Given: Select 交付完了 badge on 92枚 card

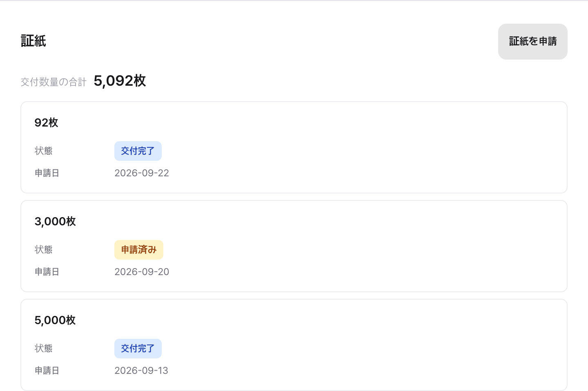Looking at the screenshot, I should tap(138, 151).
